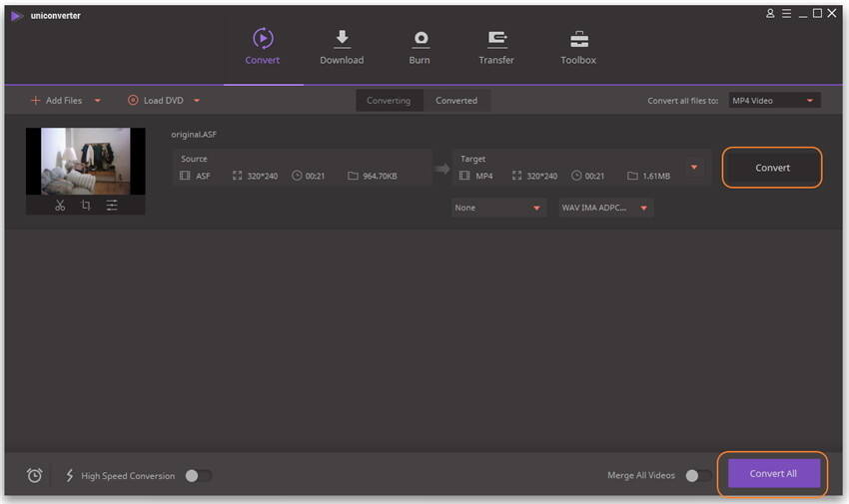Click the target size 1.61MB

656,176
